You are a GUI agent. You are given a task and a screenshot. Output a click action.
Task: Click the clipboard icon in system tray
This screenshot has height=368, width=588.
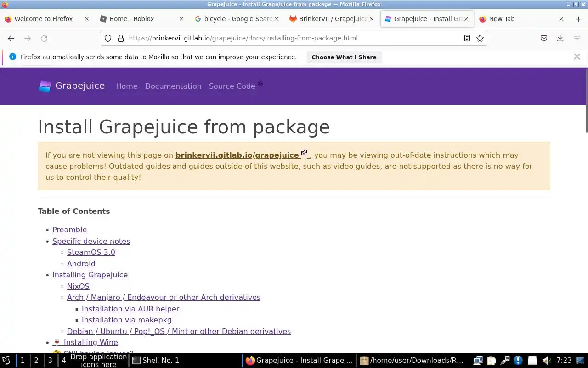coord(492,360)
